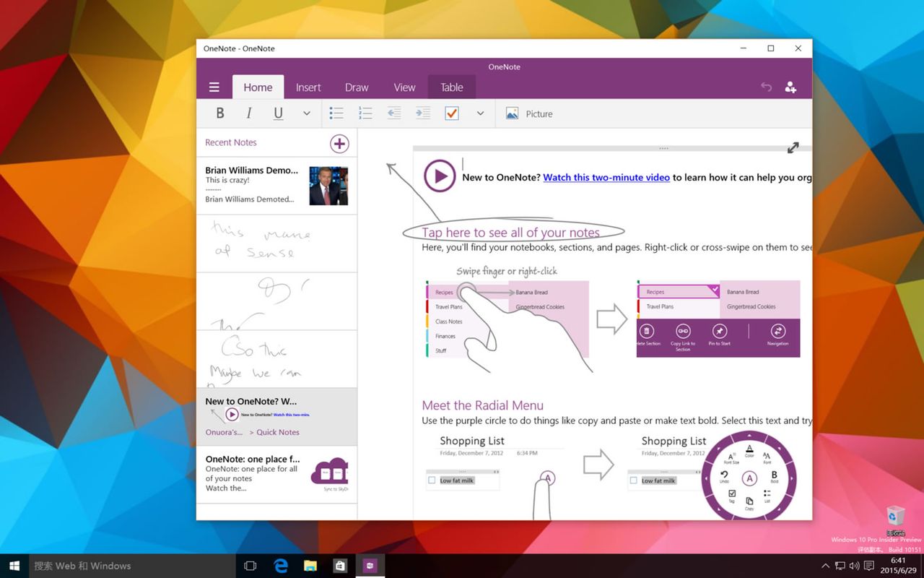Open the 'Maybe we can' handwritten note
This screenshot has width=924, height=578.
276,359
